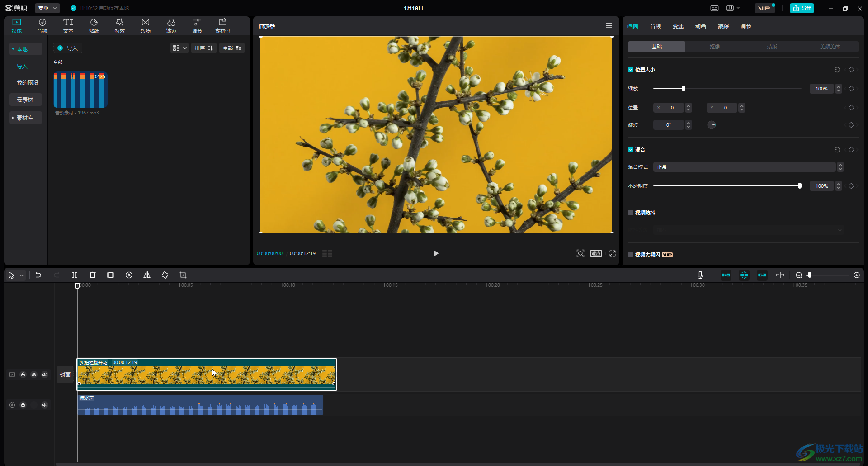Image resolution: width=868 pixels, height=466 pixels.
Task: Toggle the 混合 blend checkbox
Action: click(x=631, y=150)
